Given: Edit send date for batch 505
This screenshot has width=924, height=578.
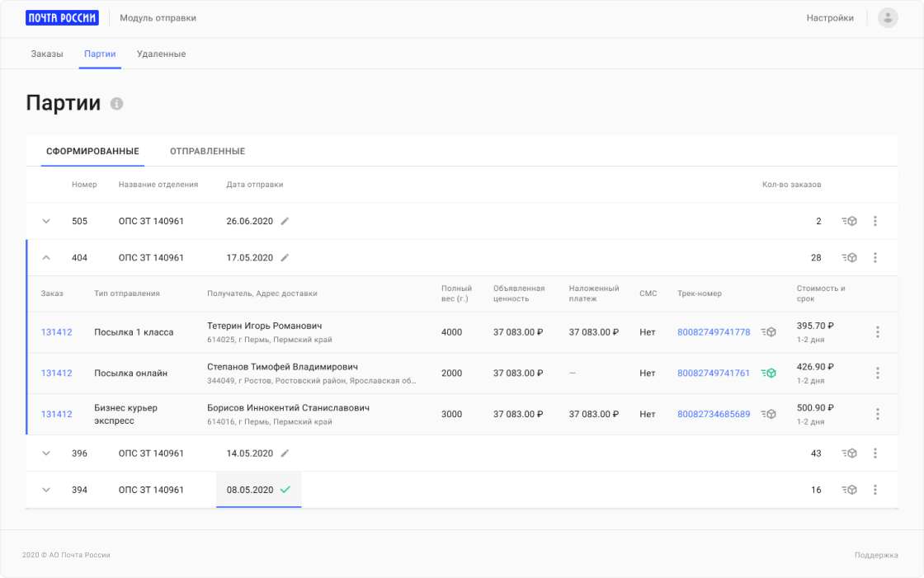Looking at the screenshot, I should [285, 221].
